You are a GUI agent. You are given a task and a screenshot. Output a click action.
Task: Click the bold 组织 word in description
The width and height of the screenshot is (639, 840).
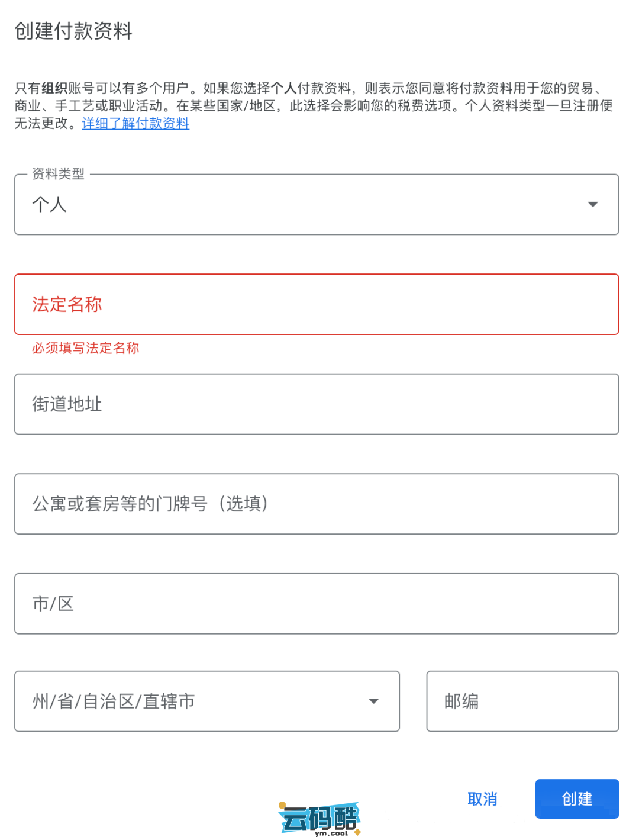point(54,88)
